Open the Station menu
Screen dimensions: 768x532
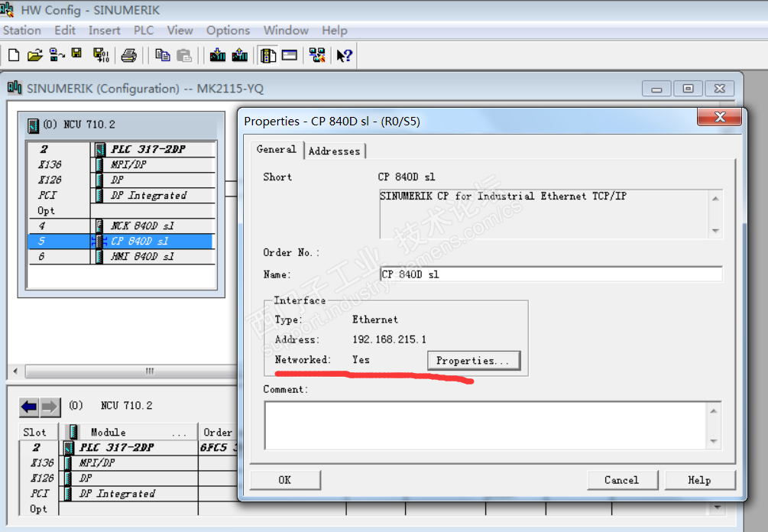pyautogui.click(x=22, y=31)
